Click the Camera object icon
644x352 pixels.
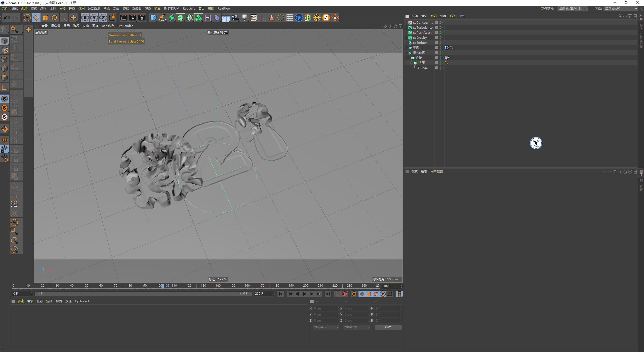click(x=235, y=18)
